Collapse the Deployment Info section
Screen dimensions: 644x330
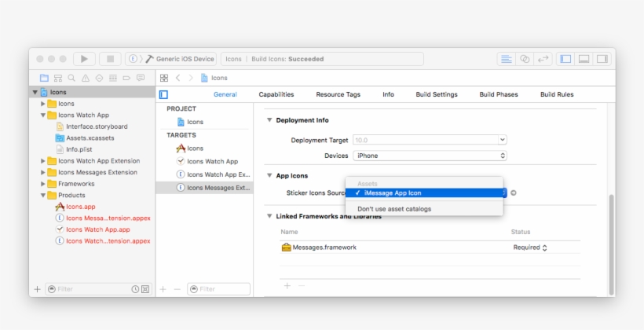pyautogui.click(x=269, y=120)
